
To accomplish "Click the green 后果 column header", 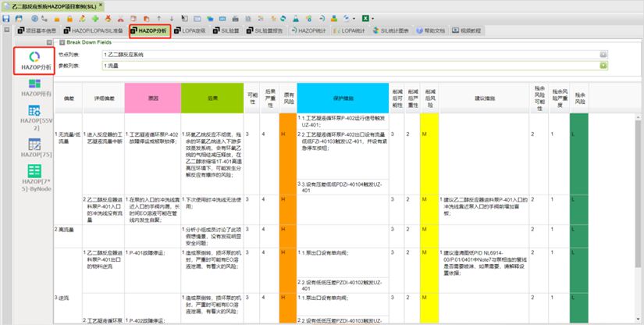I will (x=212, y=98).
